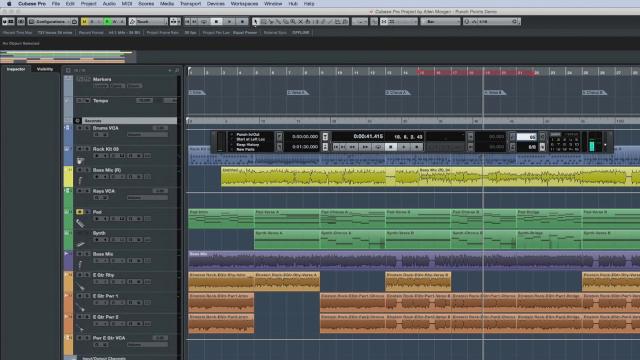The height and width of the screenshot is (360, 640).
Task: Click Rewind on the transport panel
Action: pos(352,147)
